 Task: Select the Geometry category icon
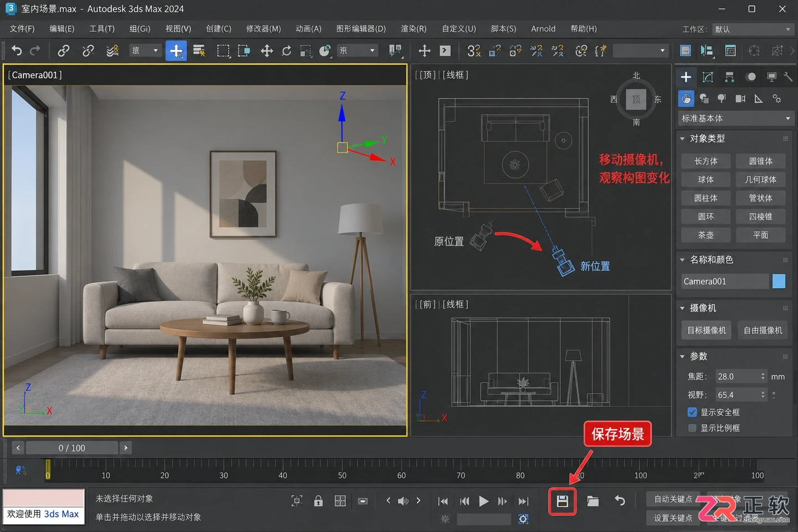point(687,99)
